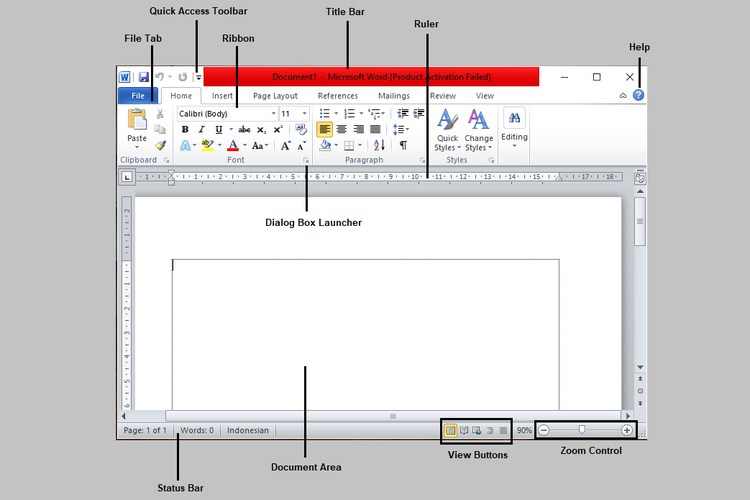Open the Mailings tab
Image resolution: width=750 pixels, height=500 pixels.
[x=394, y=96]
